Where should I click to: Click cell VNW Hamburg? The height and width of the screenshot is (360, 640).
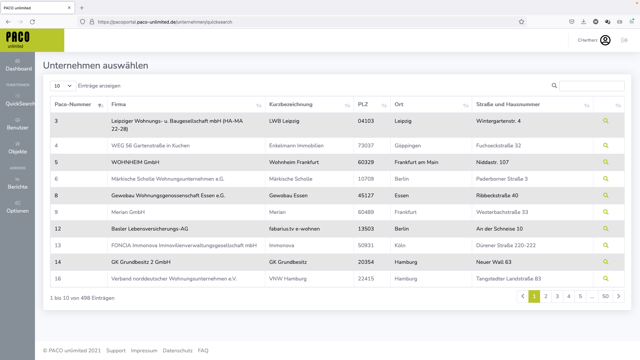coord(288,278)
